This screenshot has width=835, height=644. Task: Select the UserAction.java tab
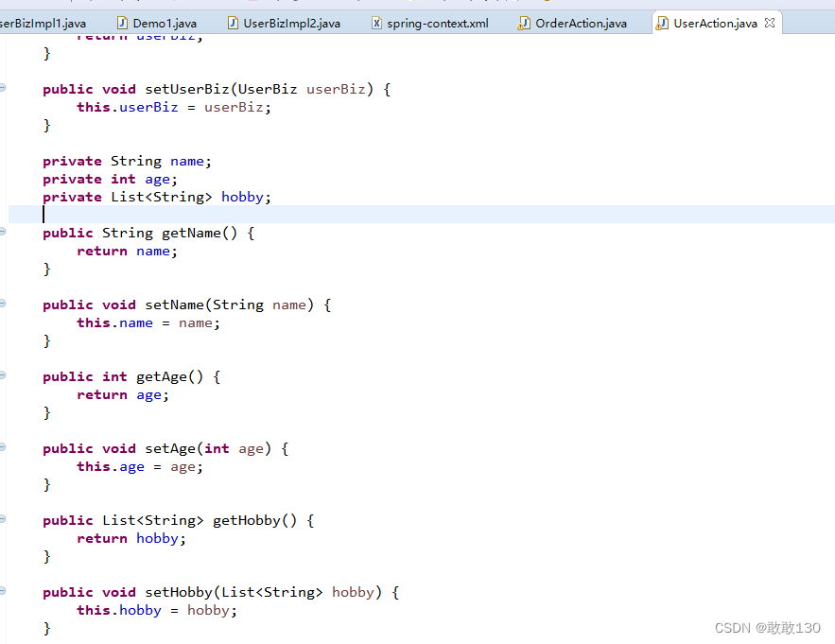click(x=715, y=24)
